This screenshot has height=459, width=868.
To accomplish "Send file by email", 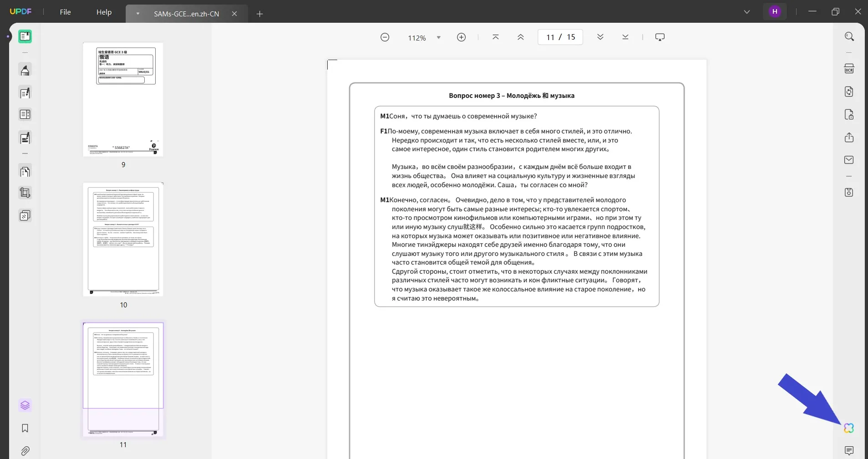I will (849, 160).
